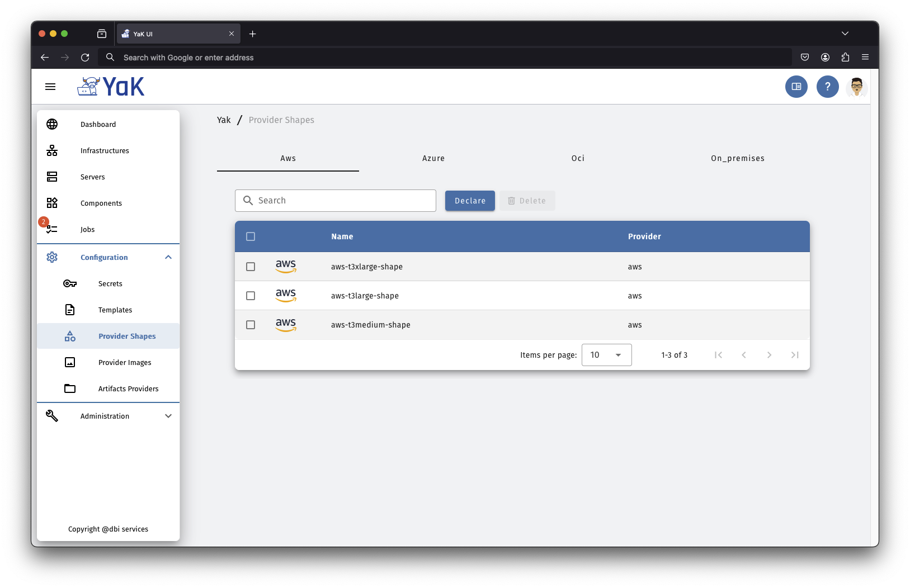This screenshot has width=910, height=588.
Task: Click the Yak breadcrumb link
Action: tap(224, 120)
